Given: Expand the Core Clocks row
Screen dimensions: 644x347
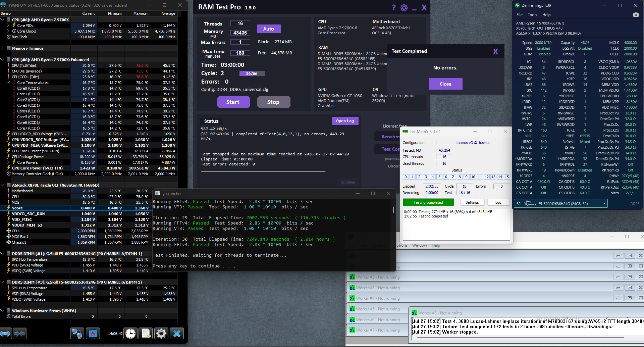Looking at the screenshot, I should point(8,31).
